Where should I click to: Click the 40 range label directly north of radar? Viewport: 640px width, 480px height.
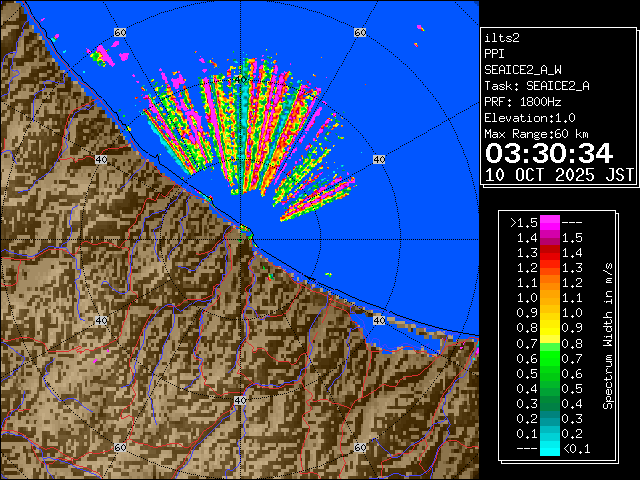pyautogui.click(x=240, y=80)
